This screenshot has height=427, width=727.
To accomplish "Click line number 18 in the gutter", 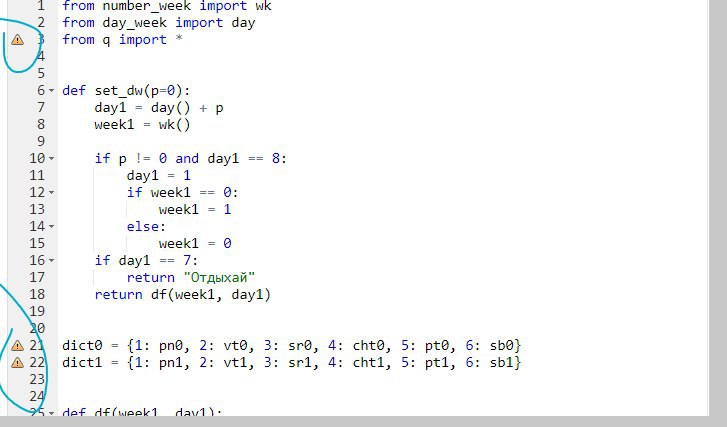I will [x=37, y=294].
